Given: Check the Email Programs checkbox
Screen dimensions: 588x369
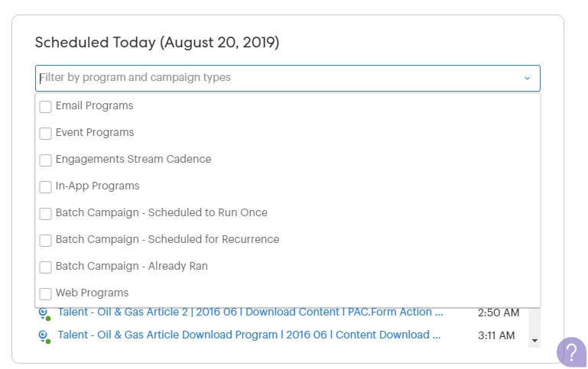Looking at the screenshot, I should click(x=45, y=107).
